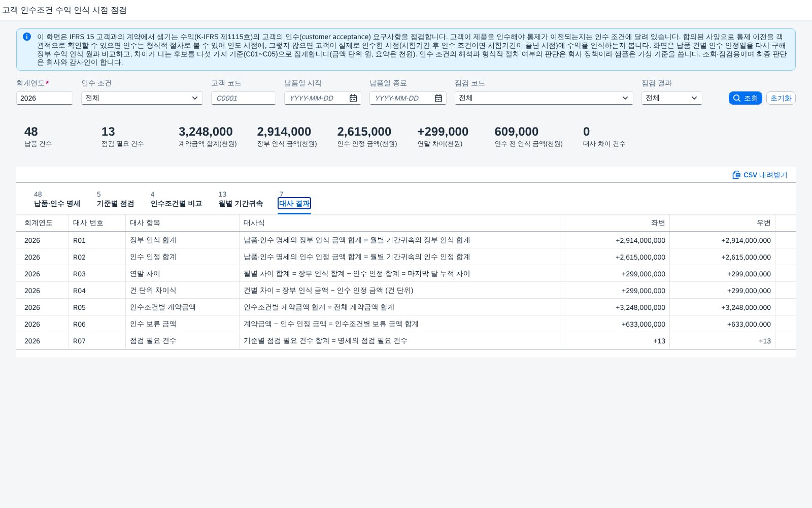Click the 회계연도 column header in table
Screen dimensions: 812x508
pos(43,223)
